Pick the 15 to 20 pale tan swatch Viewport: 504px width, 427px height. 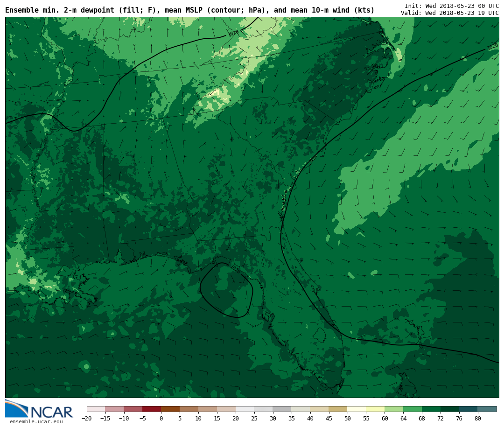click(226, 409)
